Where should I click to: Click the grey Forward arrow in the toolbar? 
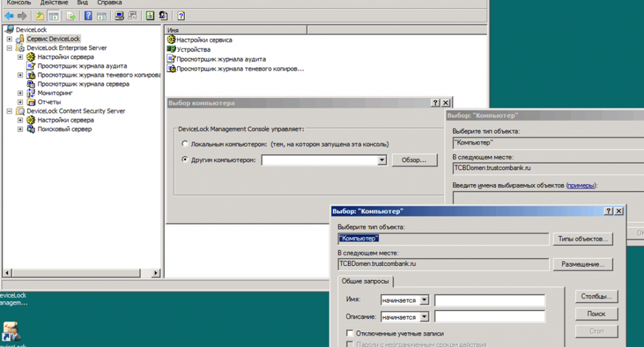[x=22, y=16]
